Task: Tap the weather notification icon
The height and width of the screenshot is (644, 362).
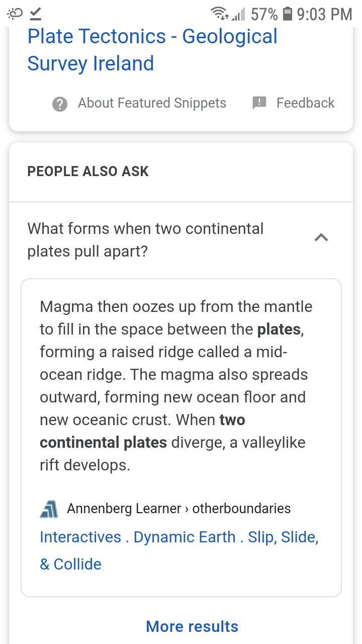Action: click(15, 14)
